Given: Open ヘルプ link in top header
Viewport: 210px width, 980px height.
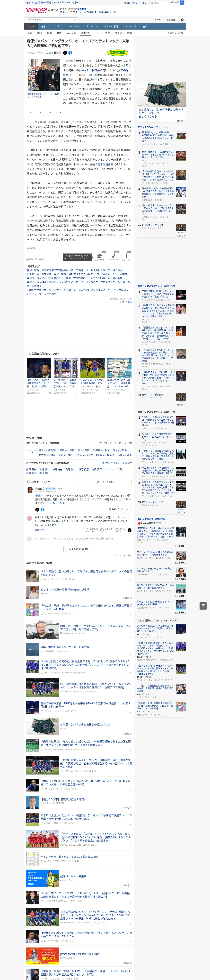Looking at the screenshot, I should tap(143, 3).
